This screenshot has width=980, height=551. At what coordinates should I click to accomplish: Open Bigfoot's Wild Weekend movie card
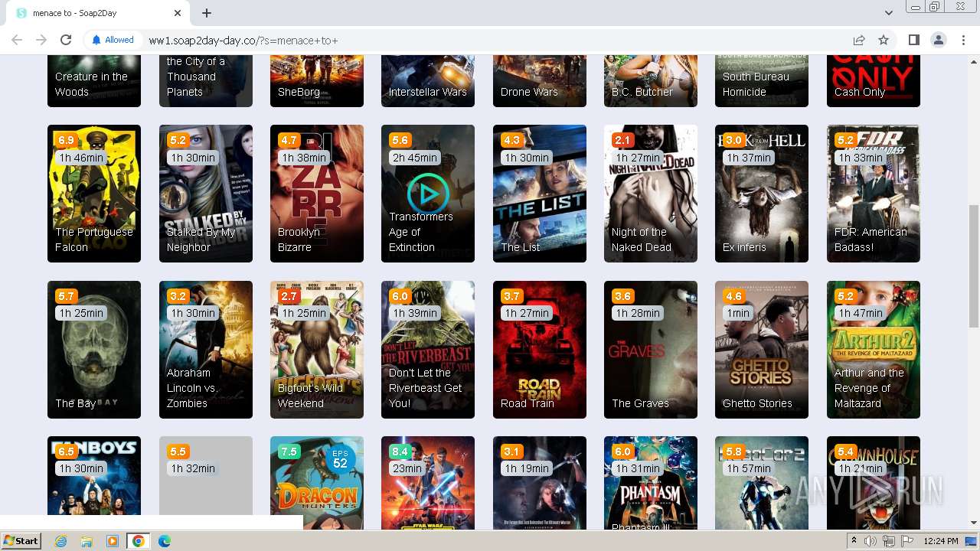[x=317, y=350]
